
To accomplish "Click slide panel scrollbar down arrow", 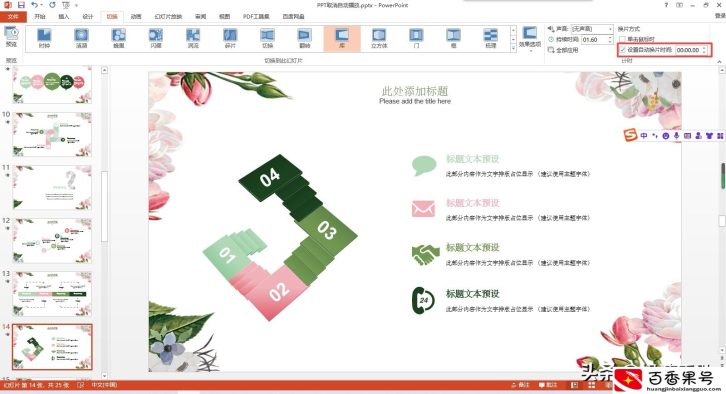I will pos(104,375).
